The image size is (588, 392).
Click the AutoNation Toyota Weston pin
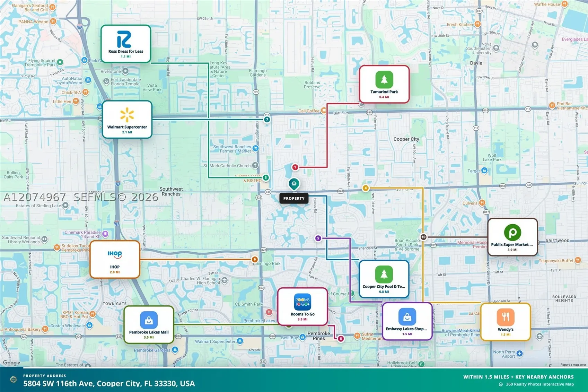pos(88,80)
